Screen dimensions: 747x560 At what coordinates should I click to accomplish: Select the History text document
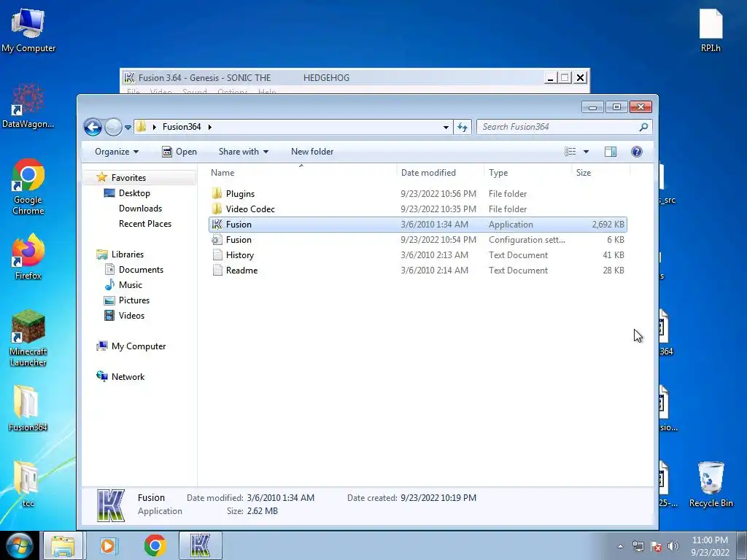(x=417, y=254)
